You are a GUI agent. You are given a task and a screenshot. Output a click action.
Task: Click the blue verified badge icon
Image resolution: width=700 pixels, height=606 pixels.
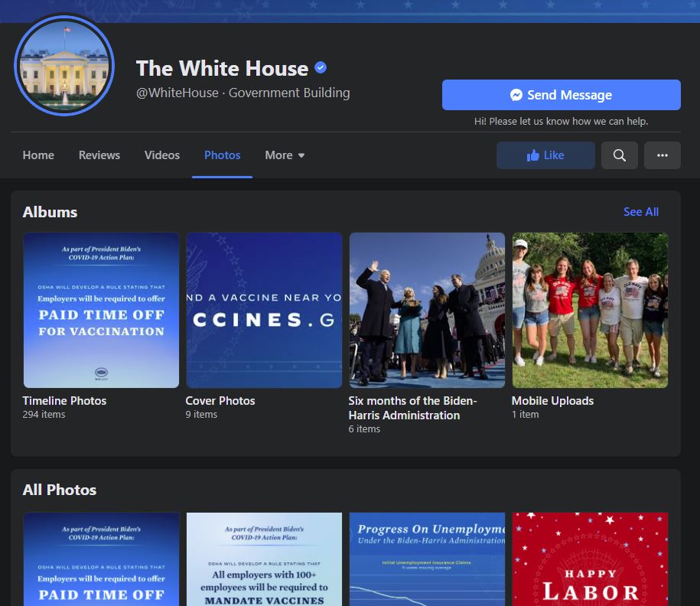pyautogui.click(x=321, y=68)
